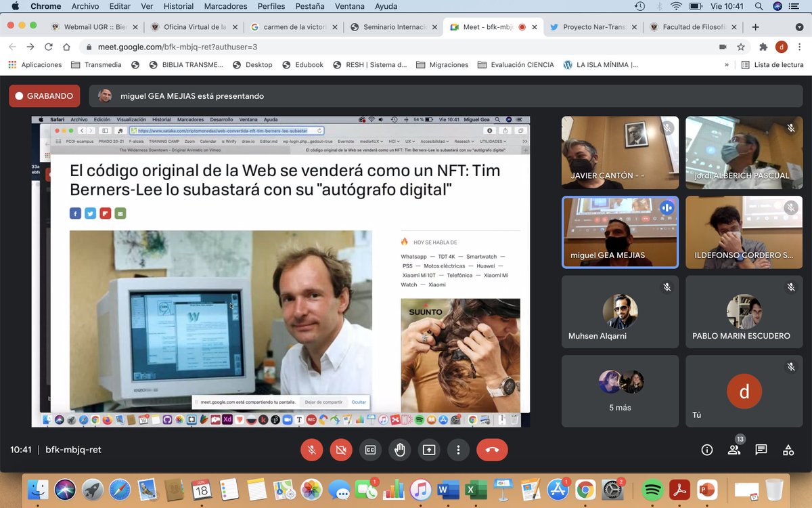
Task: Expand hidden bookmarks chevron
Action: click(727, 65)
